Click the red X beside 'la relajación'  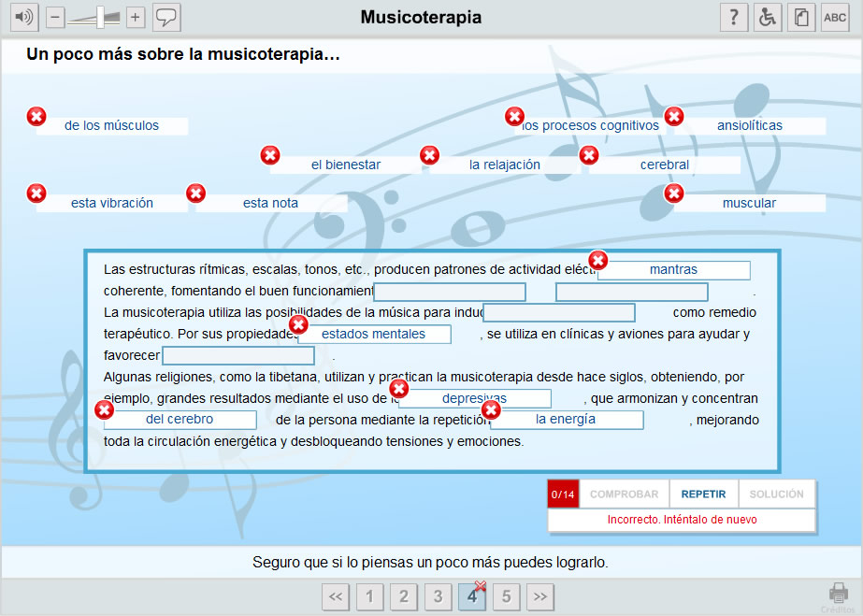coord(430,156)
